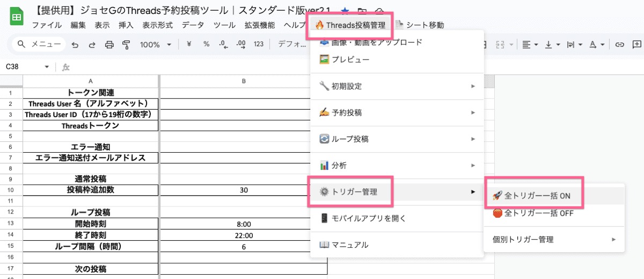Click the print icon
The image size is (644, 279).
click(x=109, y=45)
